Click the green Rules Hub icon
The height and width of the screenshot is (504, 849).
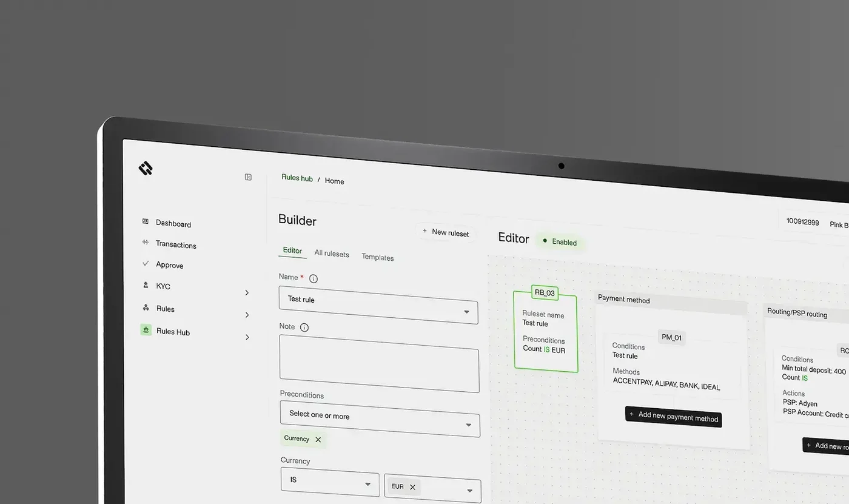click(146, 329)
